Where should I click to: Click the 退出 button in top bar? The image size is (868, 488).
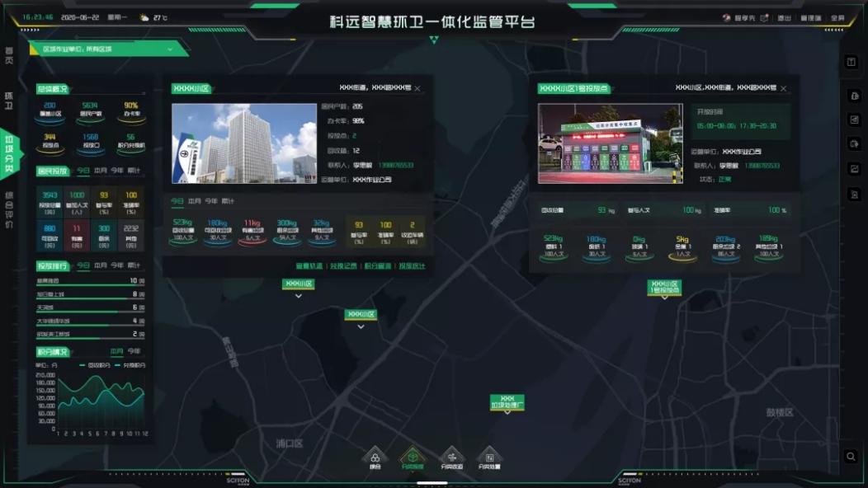click(x=784, y=18)
